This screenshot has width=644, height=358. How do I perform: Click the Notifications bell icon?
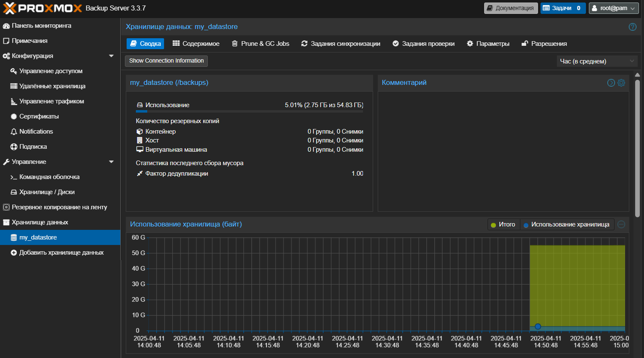tap(14, 132)
